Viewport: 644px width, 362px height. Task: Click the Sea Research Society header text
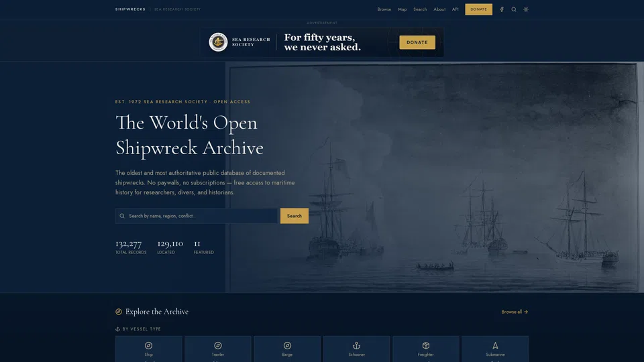[x=177, y=9]
